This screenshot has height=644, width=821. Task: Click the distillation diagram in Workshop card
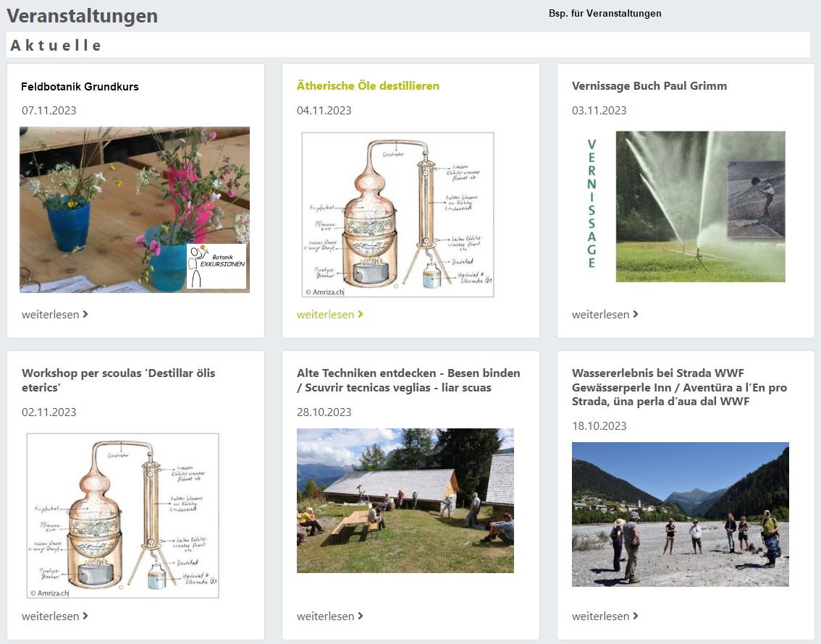click(x=122, y=515)
